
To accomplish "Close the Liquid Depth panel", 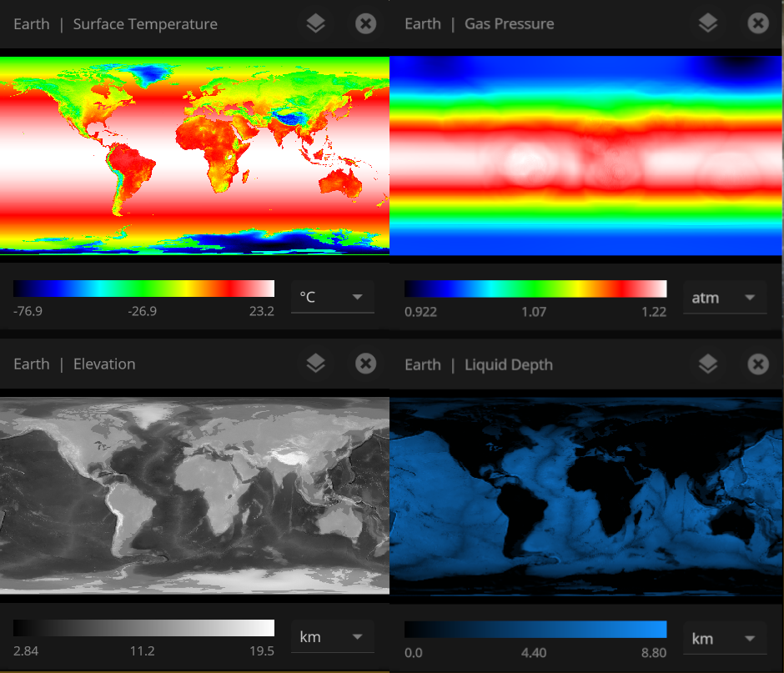I will click(x=758, y=364).
